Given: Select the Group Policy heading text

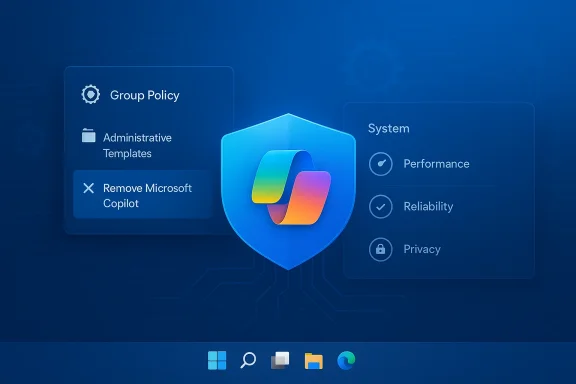Looking at the screenshot, I should 145,95.
